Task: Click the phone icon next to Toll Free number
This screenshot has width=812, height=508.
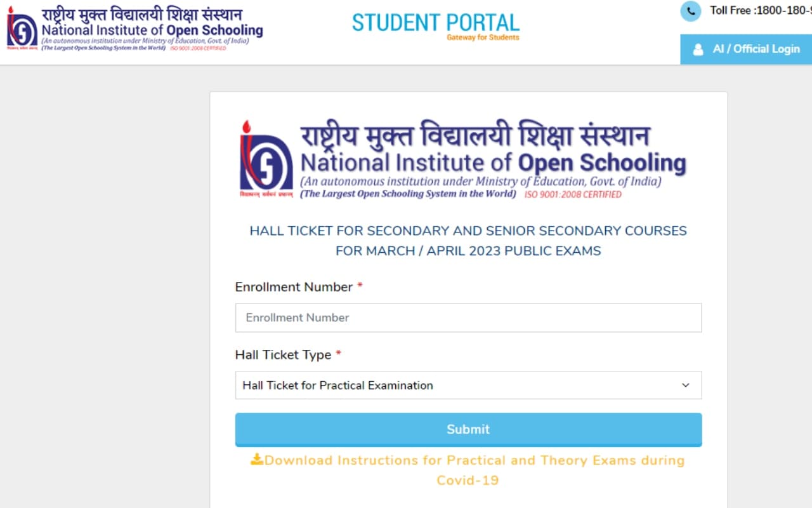Action: click(x=690, y=11)
